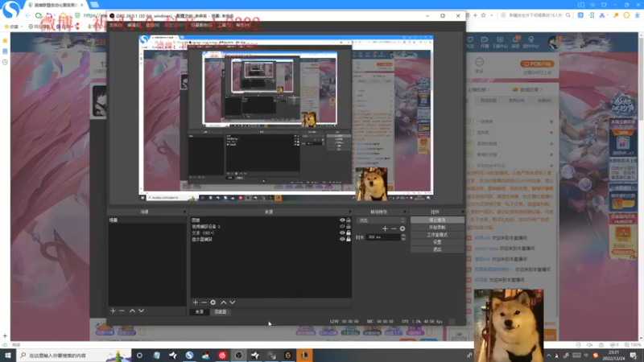Select the 场景 item in Scenes list
The image size is (644, 362).
(x=147, y=220)
